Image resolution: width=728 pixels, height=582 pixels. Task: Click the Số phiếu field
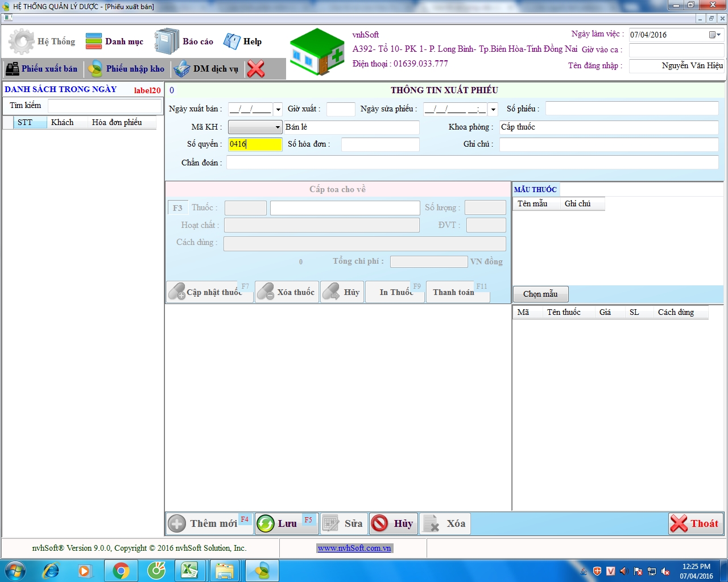click(x=632, y=109)
